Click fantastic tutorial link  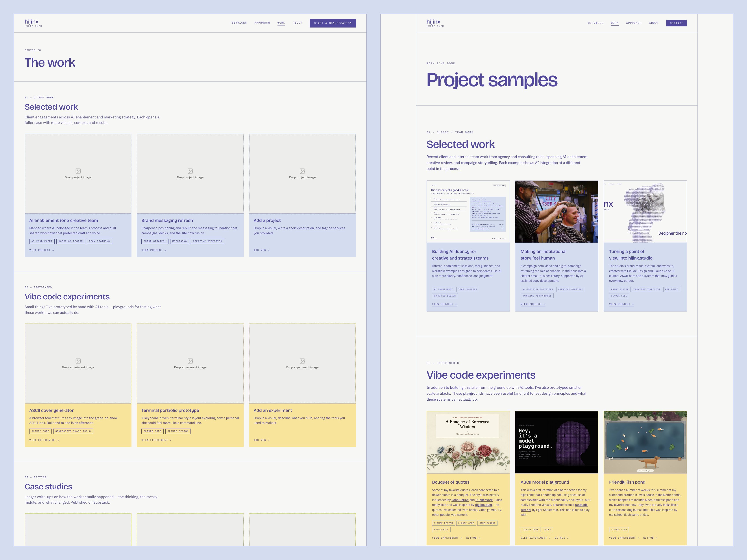[581, 505]
